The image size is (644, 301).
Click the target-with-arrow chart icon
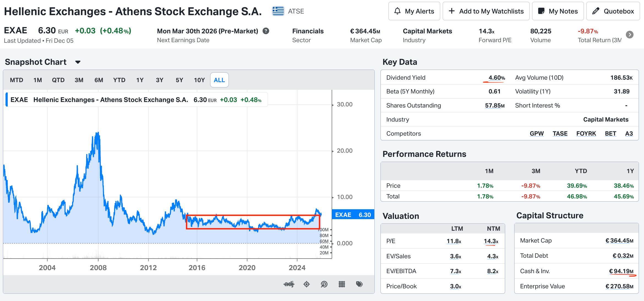pos(324,284)
